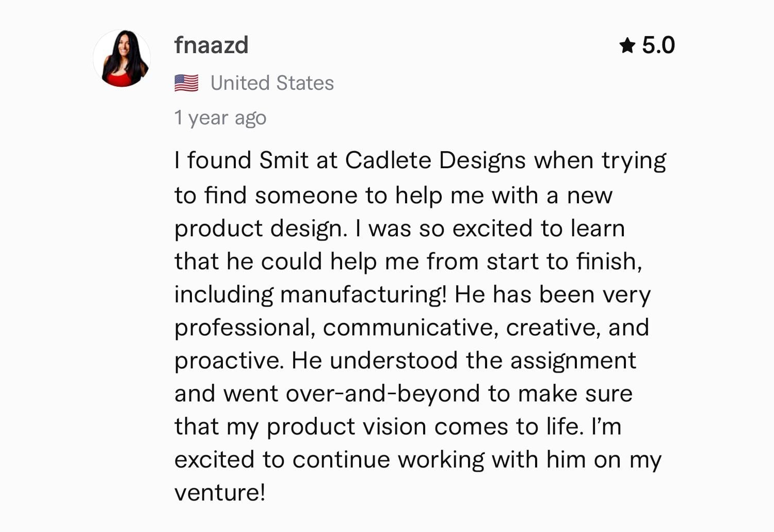
Task: Click the name Smit in the review
Action: tap(284, 160)
